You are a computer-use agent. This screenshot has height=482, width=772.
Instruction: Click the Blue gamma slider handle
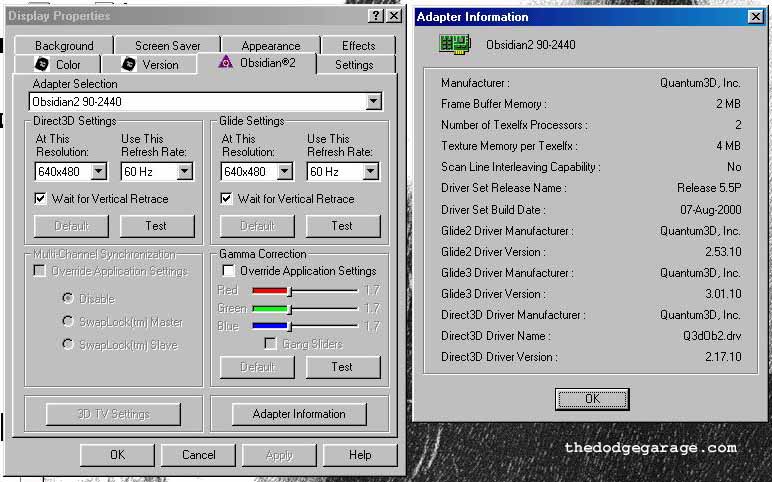point(290,326)
